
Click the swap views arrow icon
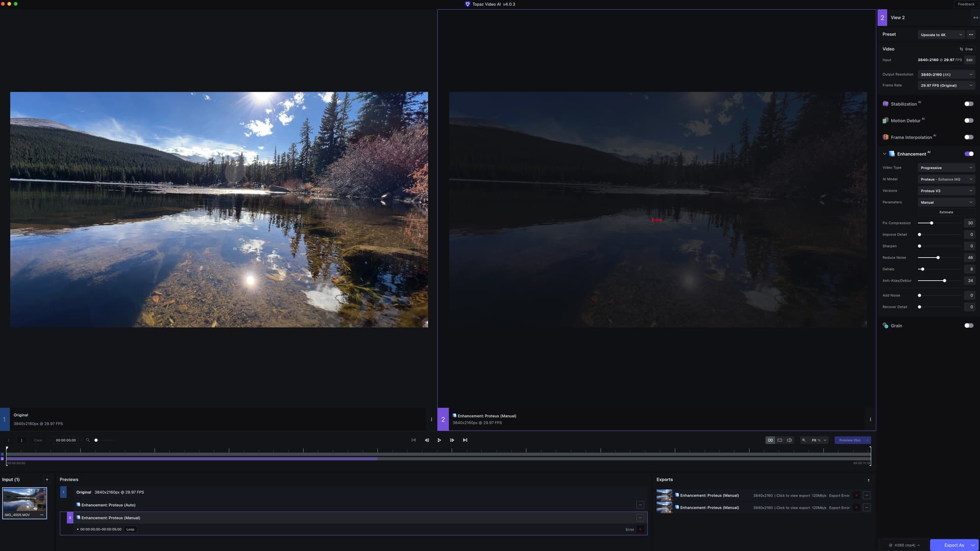975,17
